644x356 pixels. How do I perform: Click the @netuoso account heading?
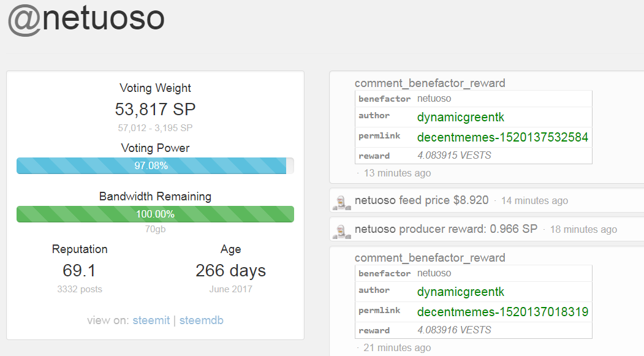click(x=86, y=19)
